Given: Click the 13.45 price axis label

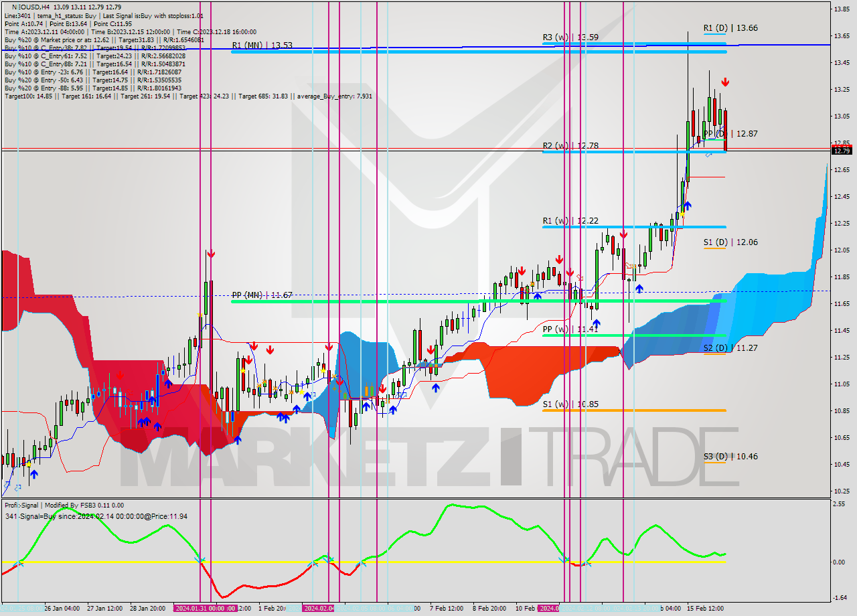Looking at the screenshot, I should pyautogui.click(x=842, y=62).
